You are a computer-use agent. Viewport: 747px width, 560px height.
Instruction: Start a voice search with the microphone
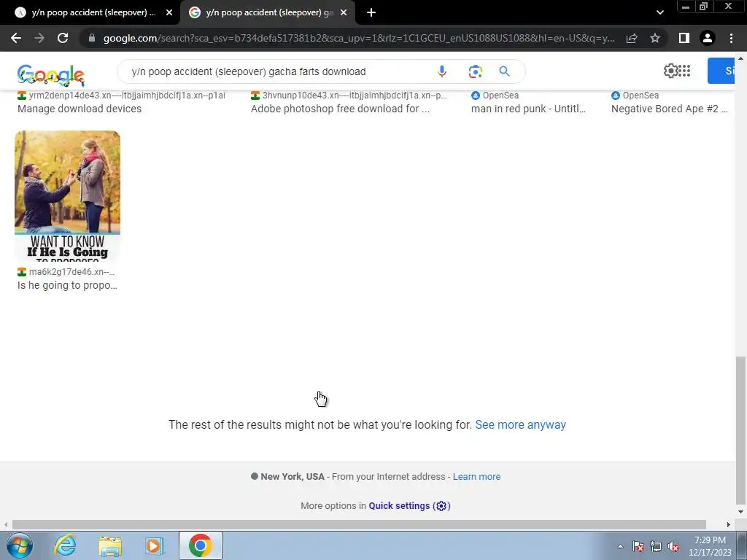(x=442, y=71)
